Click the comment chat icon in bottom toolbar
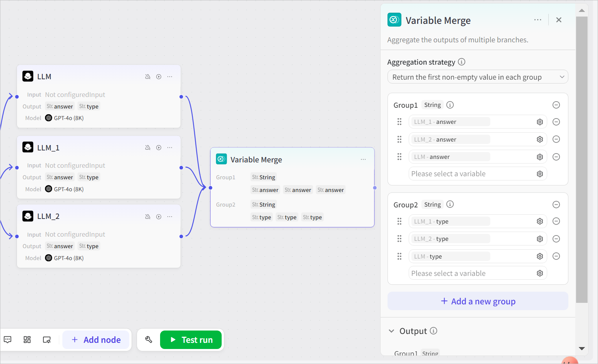Screen dimensions: 598x364 [8, 340]
